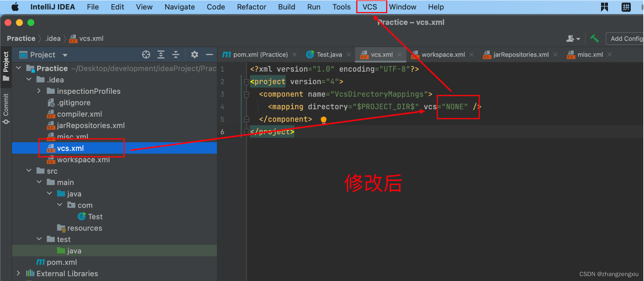Open the Tools menu
The height and width of the screenshot is (281, 644).
(341, 7)
